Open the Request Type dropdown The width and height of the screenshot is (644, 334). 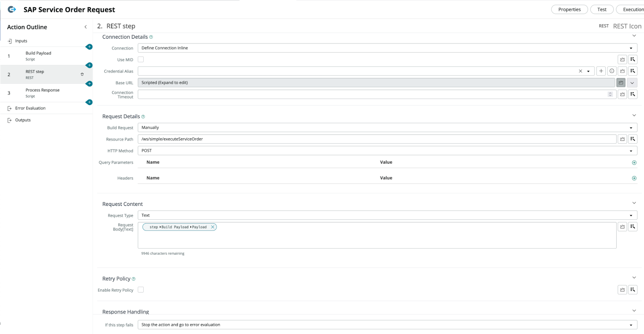[387, 216]
